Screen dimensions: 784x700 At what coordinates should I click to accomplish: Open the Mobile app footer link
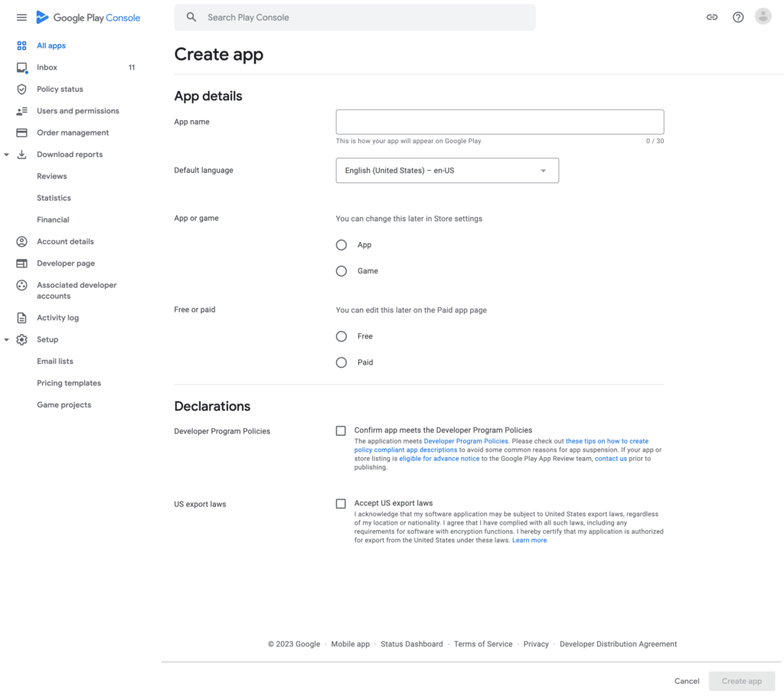[x=350, y=644]
